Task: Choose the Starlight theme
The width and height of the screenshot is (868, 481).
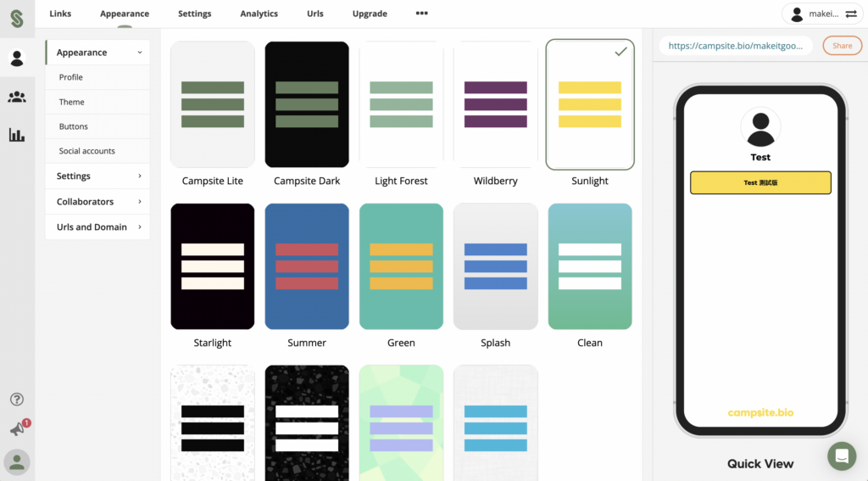Action: click(213, 266)
